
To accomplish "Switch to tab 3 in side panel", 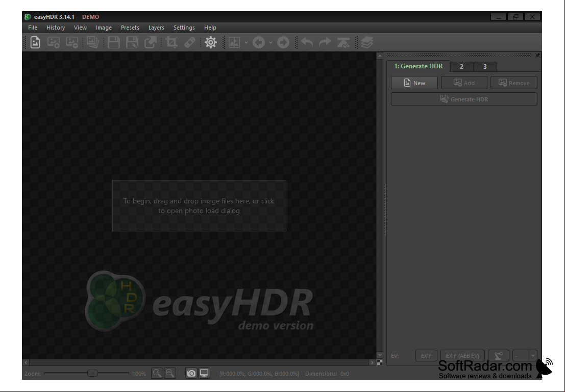I will click(485, 67).
